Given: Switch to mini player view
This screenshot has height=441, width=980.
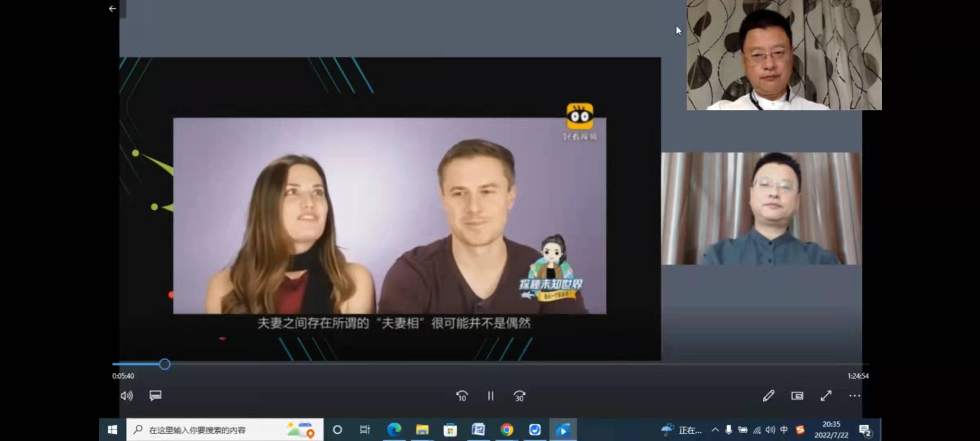Looking at the screenshot, I should pos(797,396).
